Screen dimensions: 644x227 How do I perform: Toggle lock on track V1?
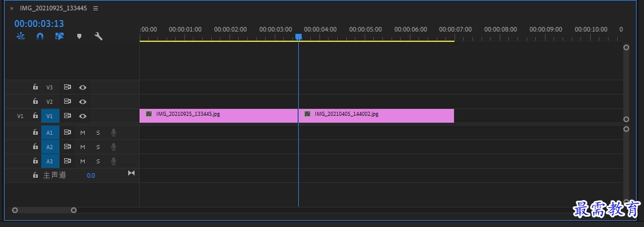[x=35, y=116]
